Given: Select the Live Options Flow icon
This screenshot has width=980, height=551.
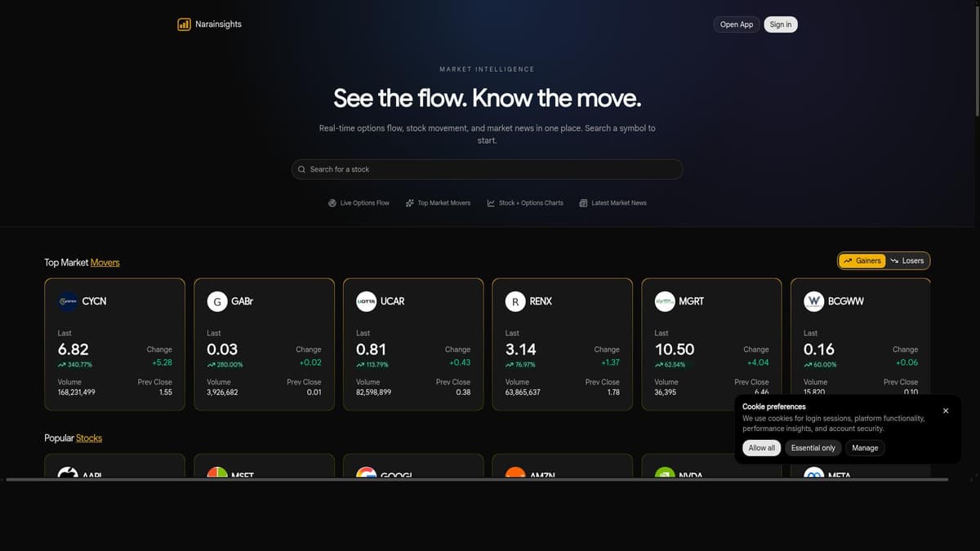Looking at the screenshot, I should [x=331, y=202].
